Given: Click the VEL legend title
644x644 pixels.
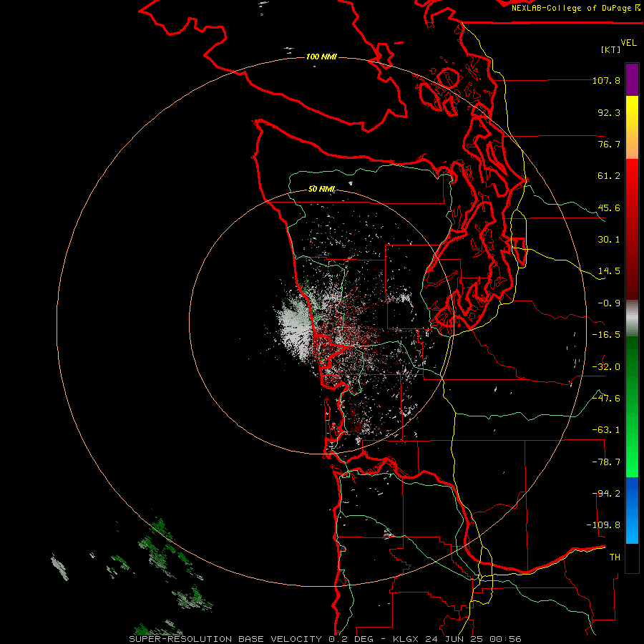Looking at the screenshot, I should pos(628,43).
